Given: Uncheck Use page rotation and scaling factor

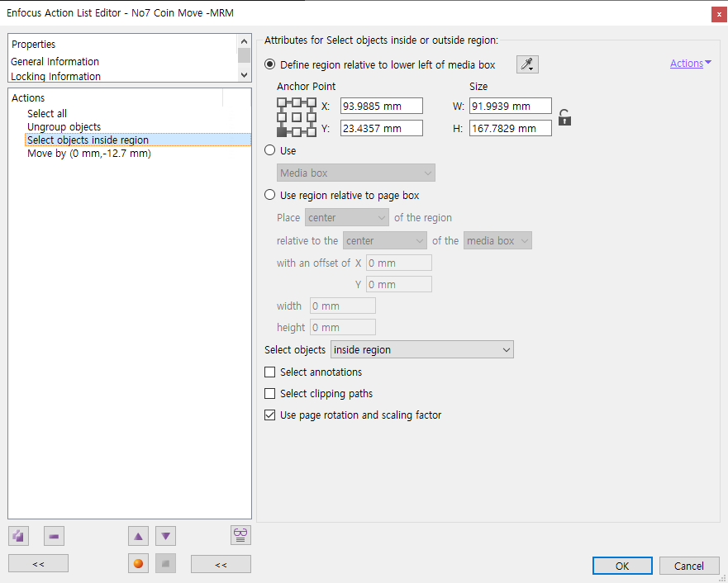Looking at the screenshot, I should pyautogui.click(x=269, y=415).
